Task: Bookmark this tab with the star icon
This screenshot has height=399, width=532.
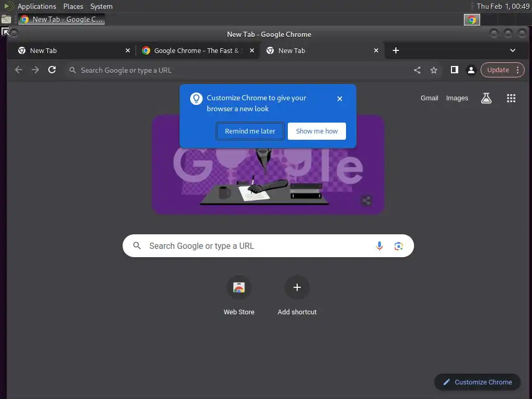Action: [434, 70]
